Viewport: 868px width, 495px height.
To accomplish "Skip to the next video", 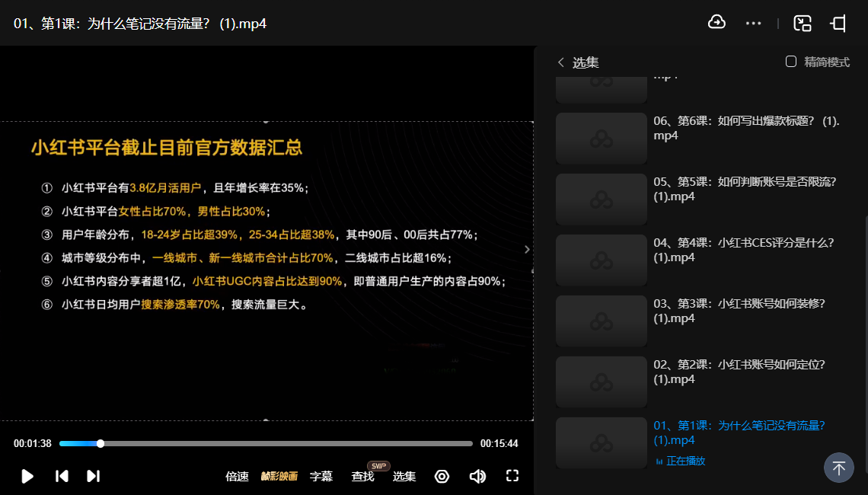I will click(93, 476).
